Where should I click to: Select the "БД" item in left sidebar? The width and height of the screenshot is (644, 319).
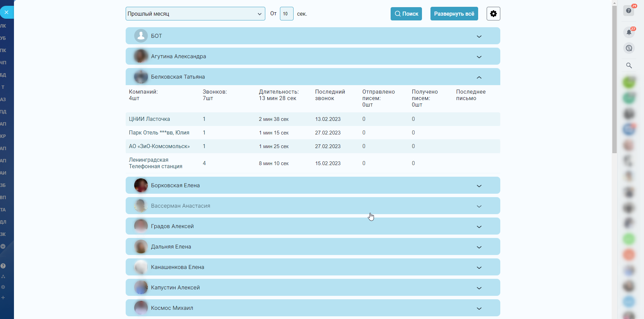point(3,75)
